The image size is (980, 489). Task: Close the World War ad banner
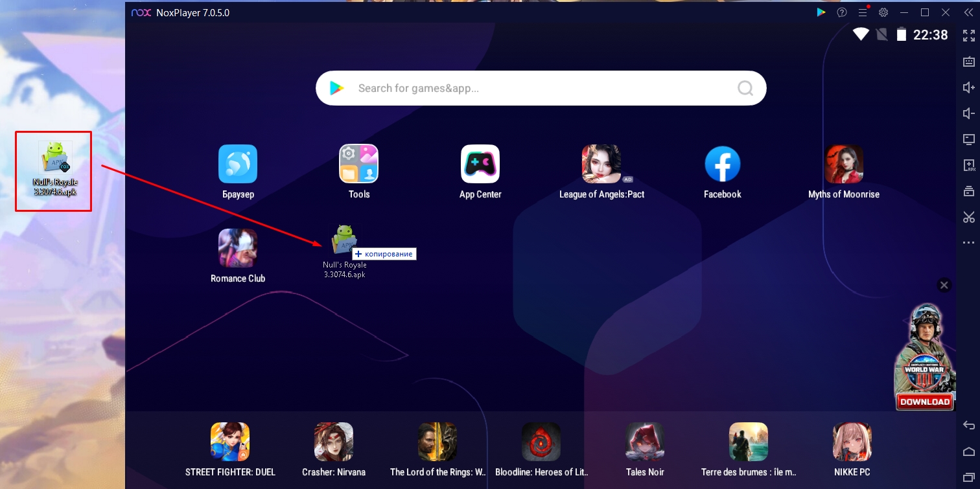944,285
